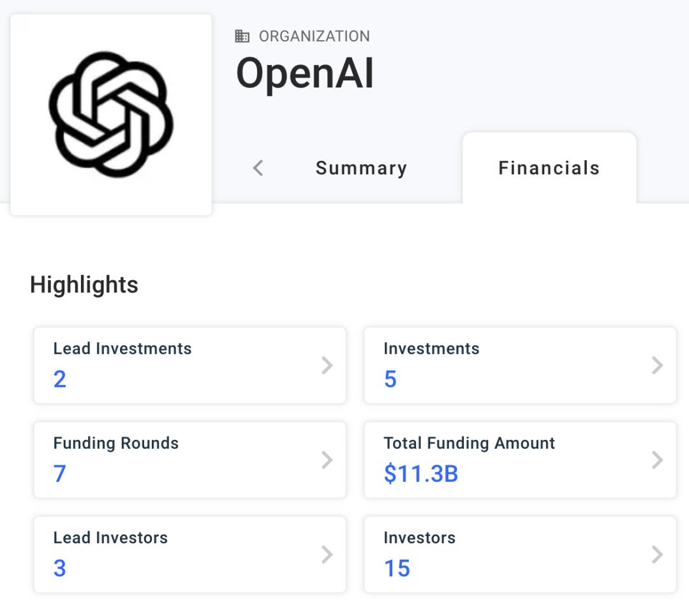Click the Highlights section heading
The width and height of the screenshot is (689, 616).
pos(84,285)
